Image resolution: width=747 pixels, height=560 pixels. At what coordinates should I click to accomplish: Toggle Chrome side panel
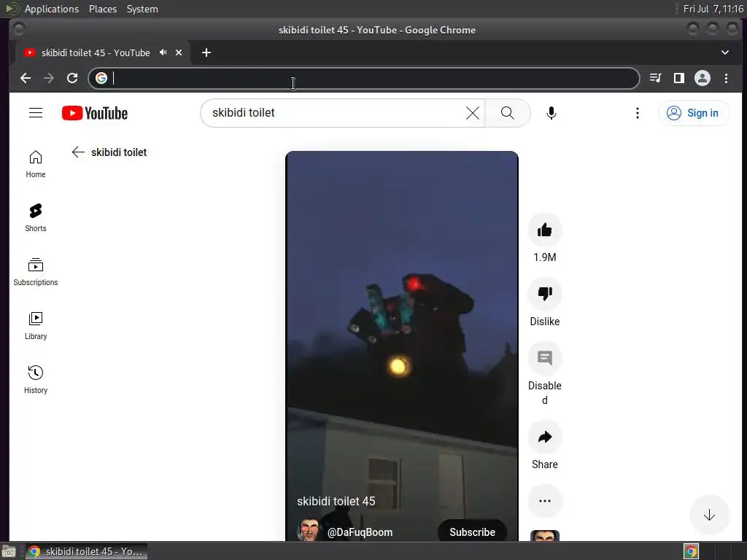coord(679,78)
